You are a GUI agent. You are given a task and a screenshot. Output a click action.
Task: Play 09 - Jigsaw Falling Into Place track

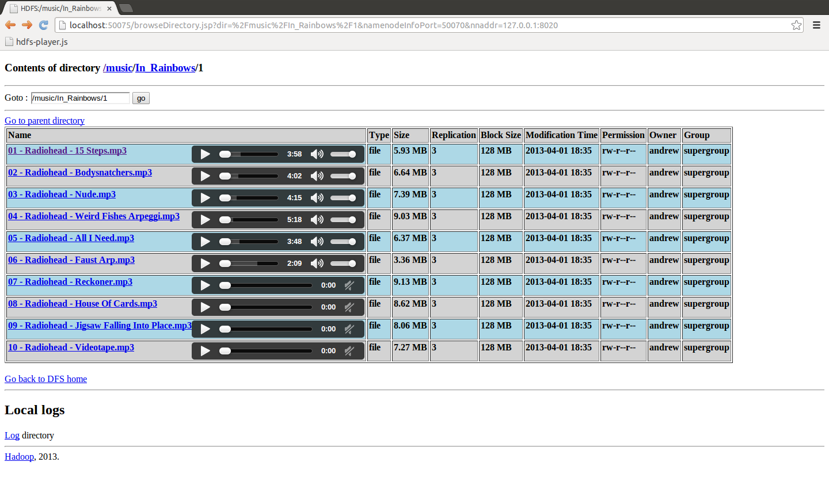click(x=205, y=329)
